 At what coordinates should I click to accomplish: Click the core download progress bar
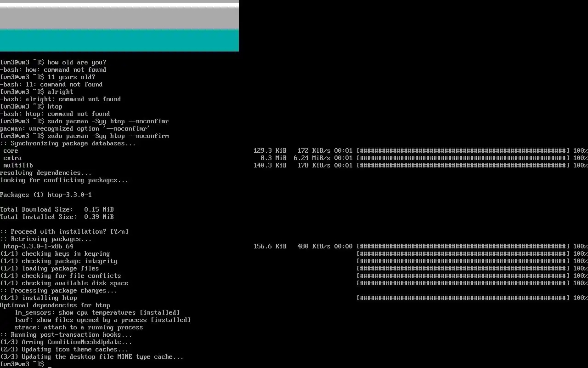click(463, 151)
